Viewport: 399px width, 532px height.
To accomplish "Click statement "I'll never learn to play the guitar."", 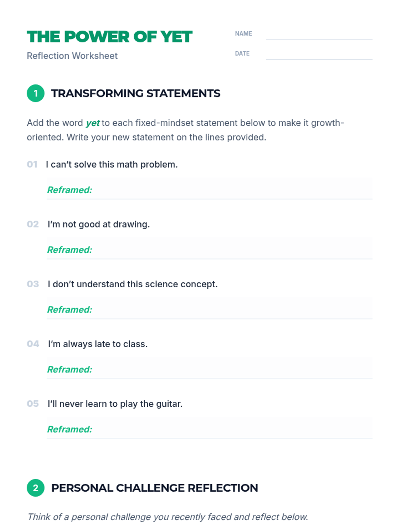I will tap(115, 404).
